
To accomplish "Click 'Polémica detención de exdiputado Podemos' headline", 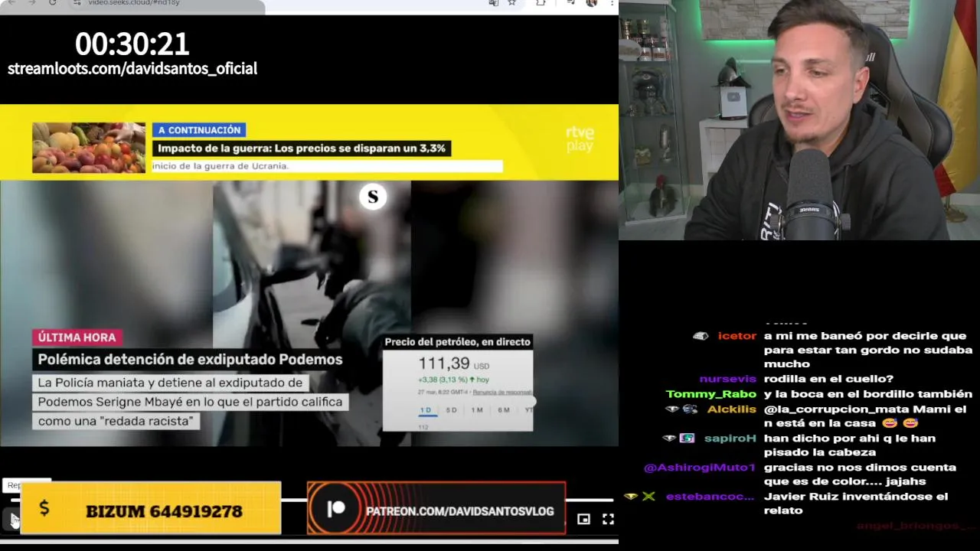I will point(190,360).
